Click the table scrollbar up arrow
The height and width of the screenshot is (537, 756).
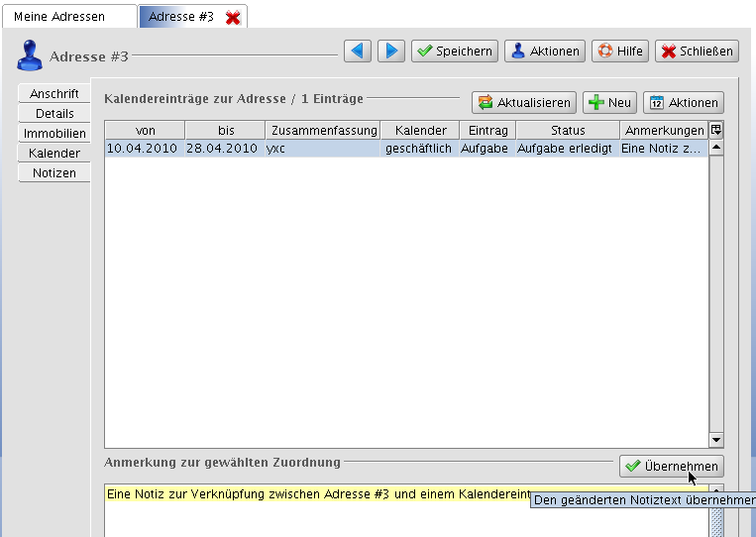coord(716,148)
